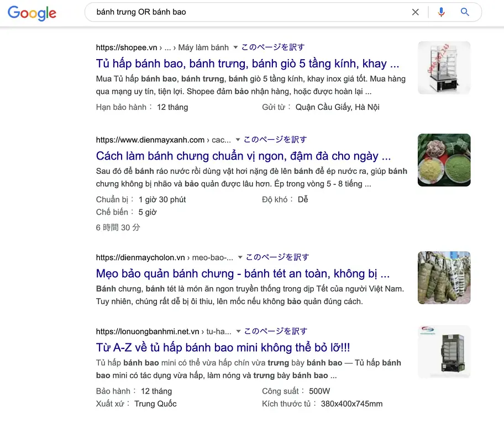Click the bánh chưng ingredients thumbnail
This screenshot has height=424, width=504.
444,160
